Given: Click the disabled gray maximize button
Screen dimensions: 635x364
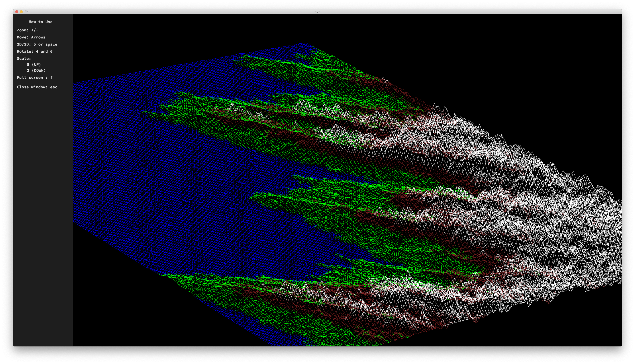Looking at the screenshot, I should pyautogui.click(x=26, y=12).
